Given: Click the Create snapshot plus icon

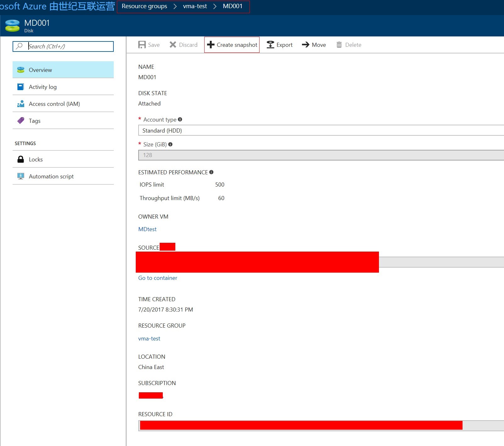Looking at the screenshot, I should 211,45.
